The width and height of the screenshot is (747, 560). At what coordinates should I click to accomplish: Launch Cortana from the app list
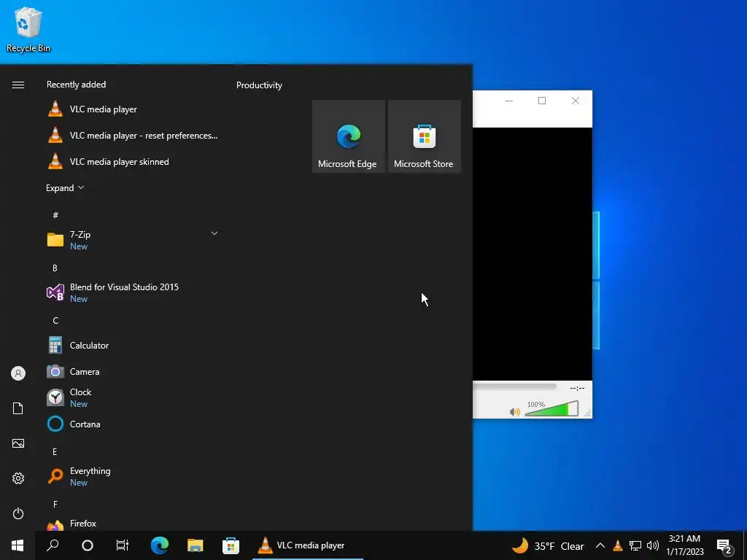click(x=133, y=424)
